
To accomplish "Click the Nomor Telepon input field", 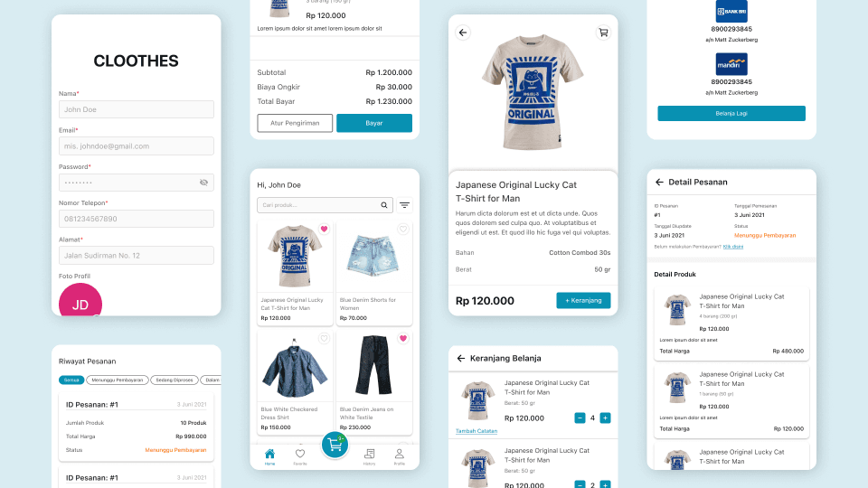I will coord(137,219).
